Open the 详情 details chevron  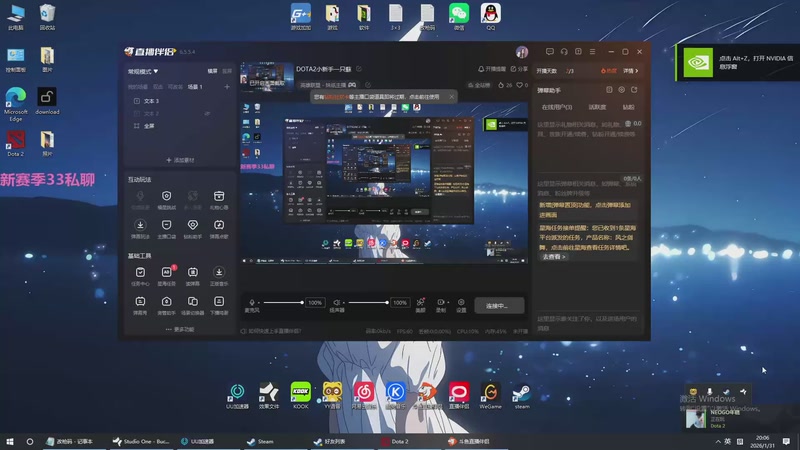tap(631, 71)
